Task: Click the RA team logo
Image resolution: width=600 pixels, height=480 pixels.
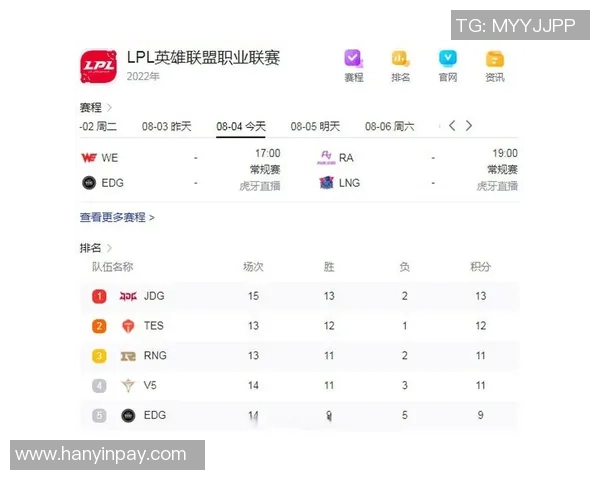Action: pyautogui.click(x=326, y=157)
